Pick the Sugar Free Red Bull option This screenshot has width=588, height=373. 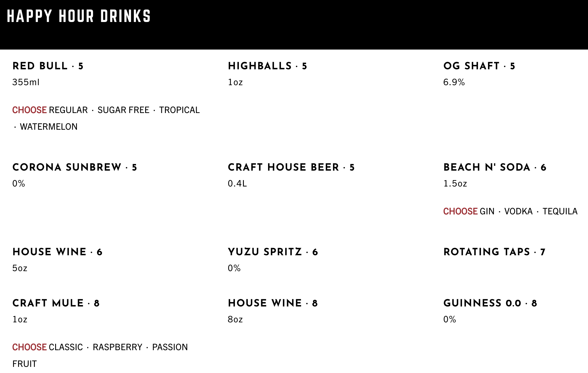point(123,110)
